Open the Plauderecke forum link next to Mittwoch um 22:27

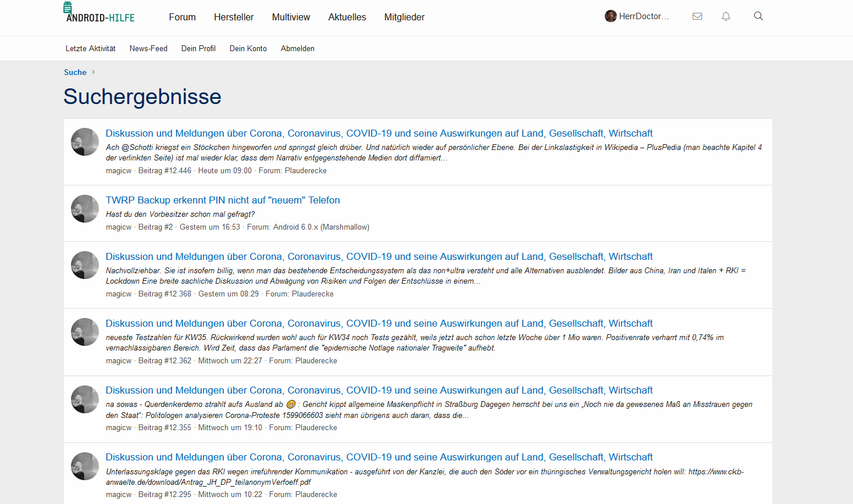coord(316,361)
